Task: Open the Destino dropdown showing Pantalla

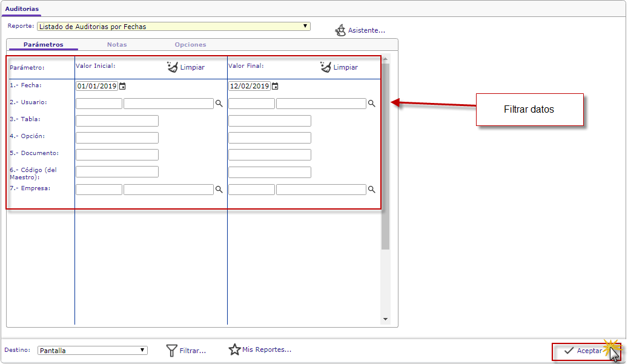Action: [x=93, y=351]
